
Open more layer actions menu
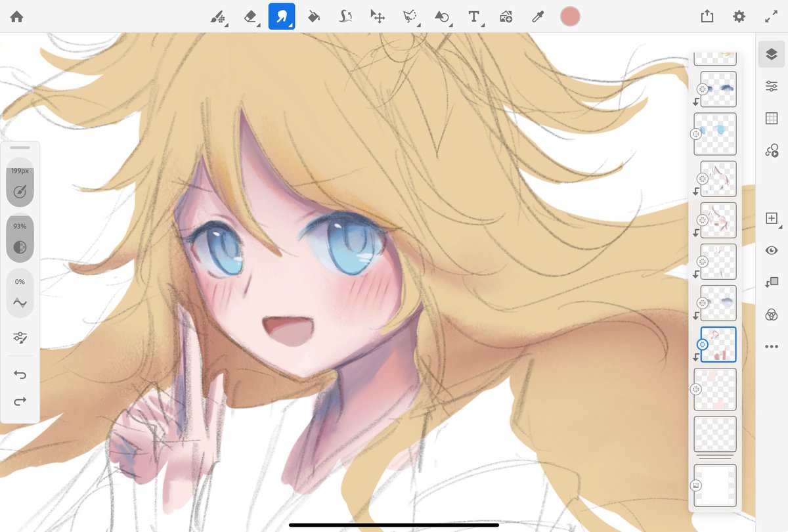click(x=772, y=346)
